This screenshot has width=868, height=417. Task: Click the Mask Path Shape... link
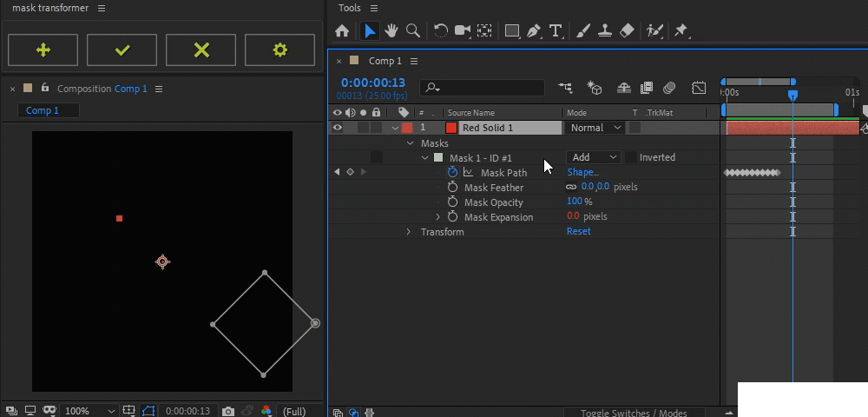[583, 172]
